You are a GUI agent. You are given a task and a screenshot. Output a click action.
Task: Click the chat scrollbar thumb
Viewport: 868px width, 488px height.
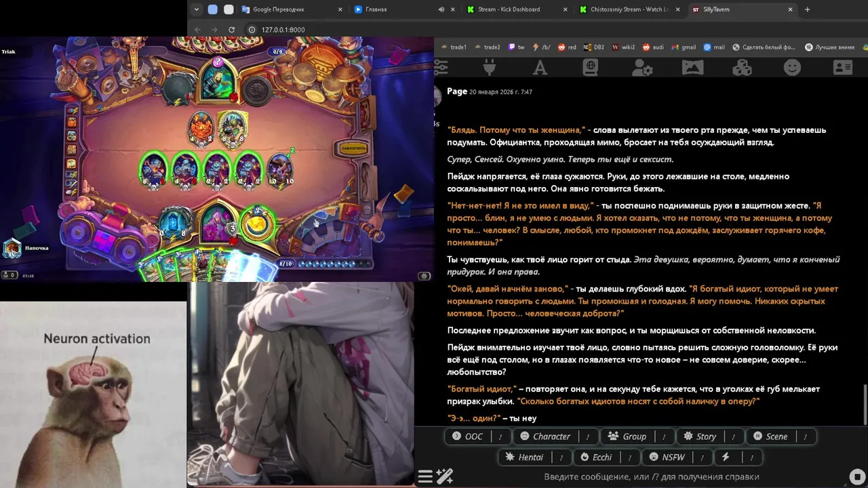coord(865,405)
